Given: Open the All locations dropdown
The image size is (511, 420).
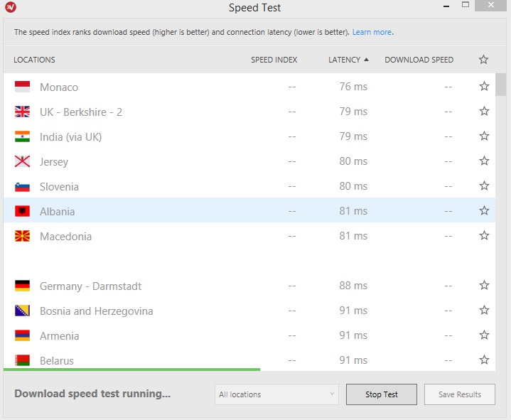Looking at the screenshot, I should 276,394.
